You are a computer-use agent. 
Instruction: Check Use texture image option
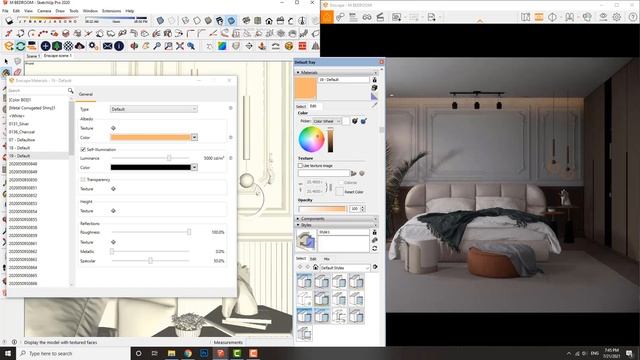pos(300,166)
